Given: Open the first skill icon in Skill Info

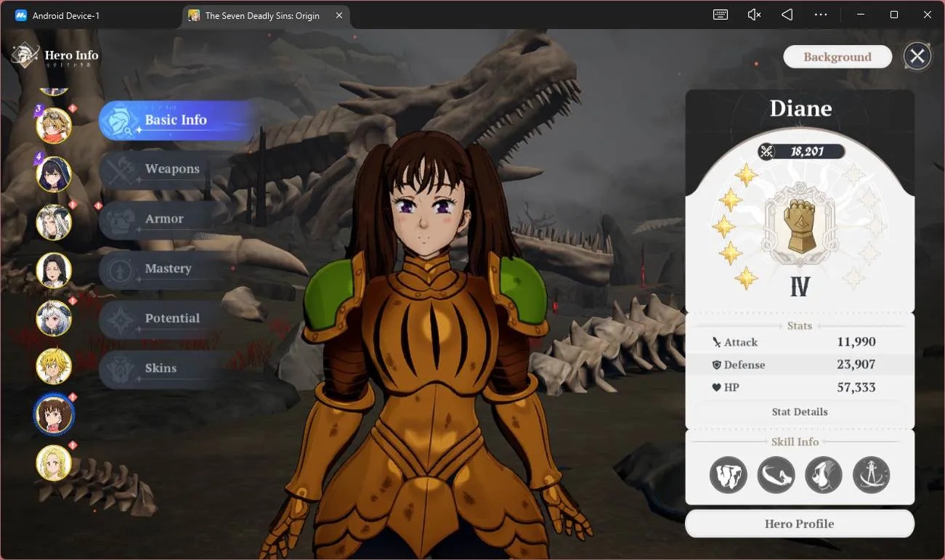Looking at the screenshot, I should [x=728, y=475].
